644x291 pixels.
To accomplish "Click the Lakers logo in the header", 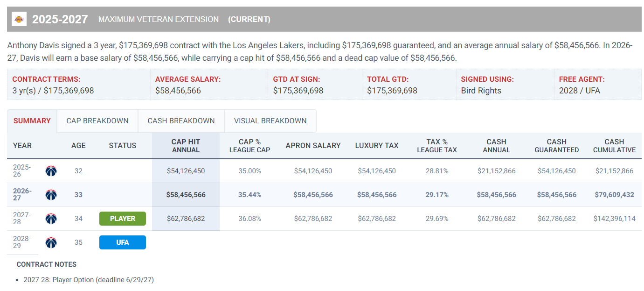I will click(19, 19).
